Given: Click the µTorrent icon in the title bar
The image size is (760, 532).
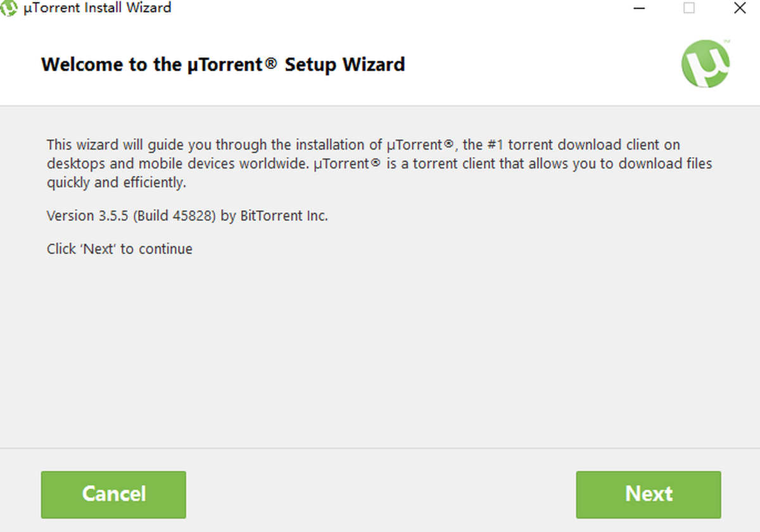Looking at the screenshot, I should pos(9,8).
